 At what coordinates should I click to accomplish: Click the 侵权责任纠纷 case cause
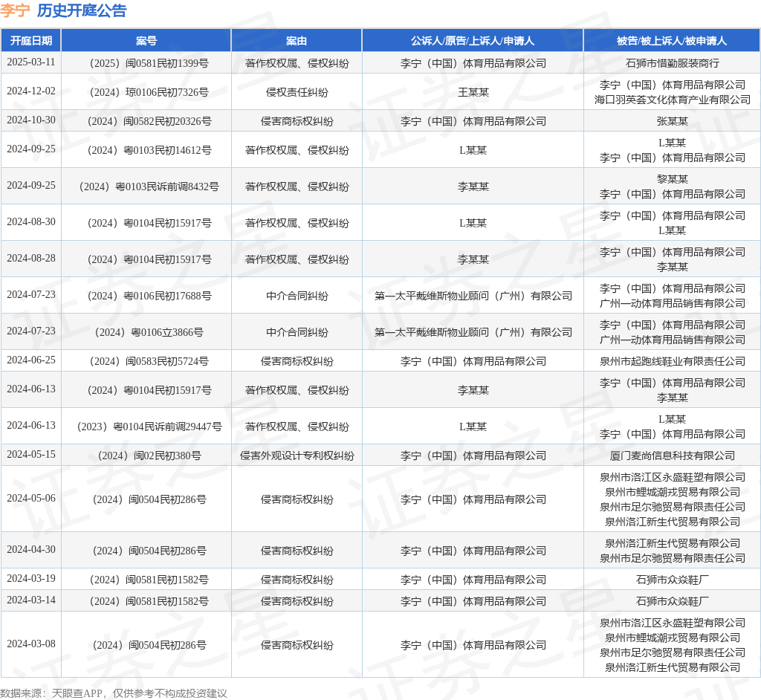coord(297,92)
